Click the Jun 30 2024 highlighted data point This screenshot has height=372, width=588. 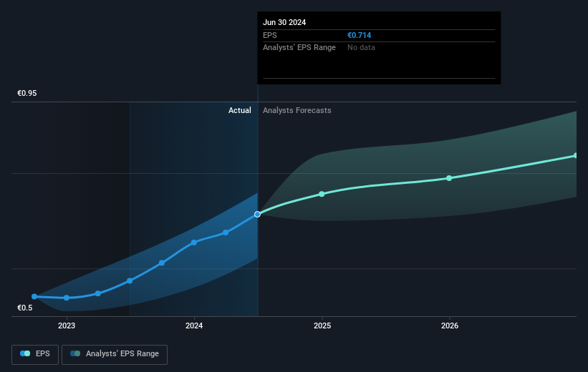(x=257, y=215)
